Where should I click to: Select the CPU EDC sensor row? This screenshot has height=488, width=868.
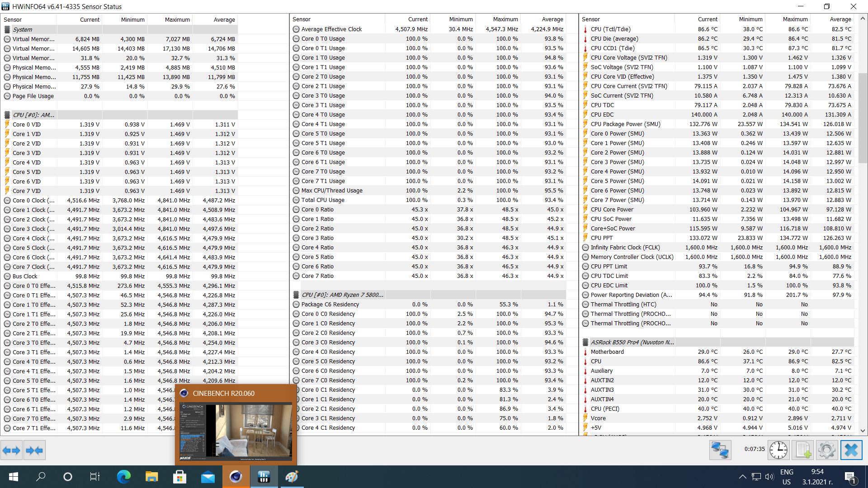click(x=717, y=114)
